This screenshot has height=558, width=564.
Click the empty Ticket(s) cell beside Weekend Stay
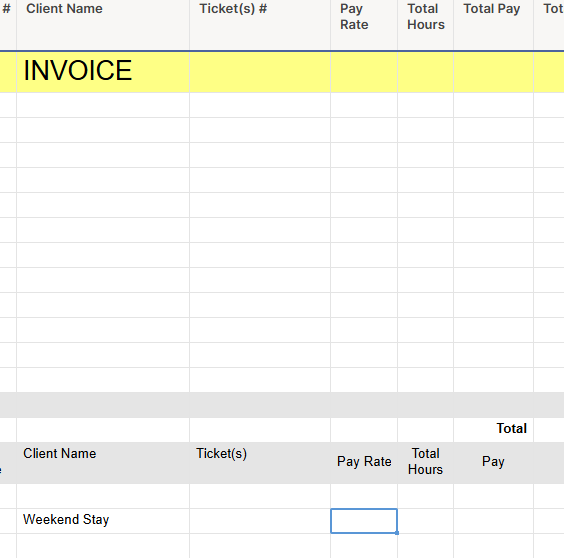pyautogui.click(x=260, y=521)
